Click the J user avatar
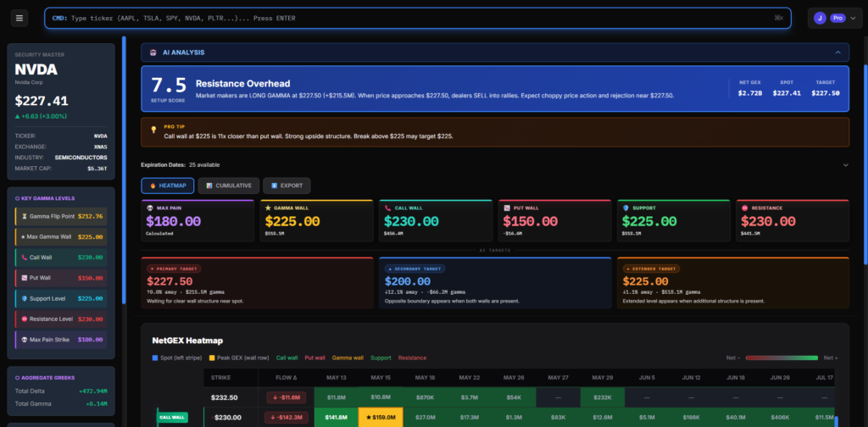This screenshot has width=868, height=427. (820, 19)
